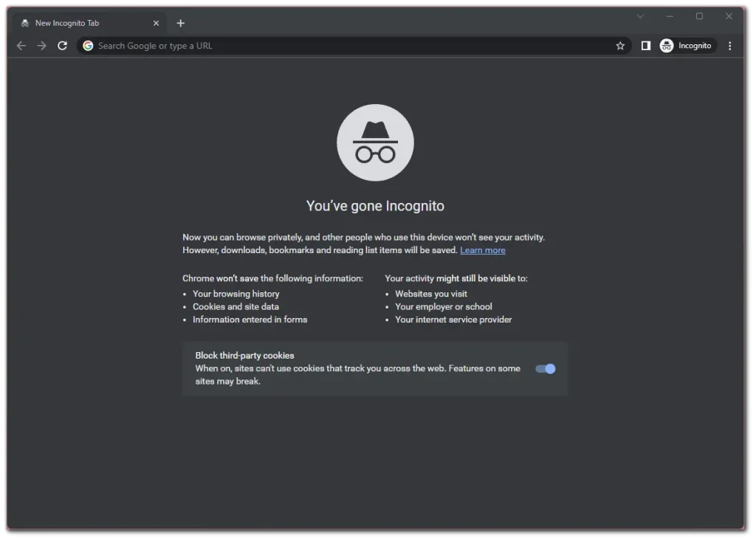Open the side panel icon
756x541 pixels.
tap(645, 46)
